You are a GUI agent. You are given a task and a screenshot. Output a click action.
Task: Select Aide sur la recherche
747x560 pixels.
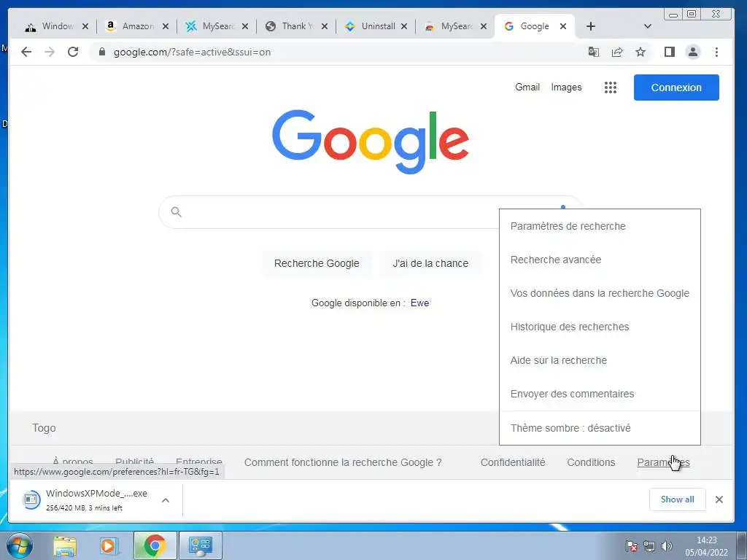(600, 360)
